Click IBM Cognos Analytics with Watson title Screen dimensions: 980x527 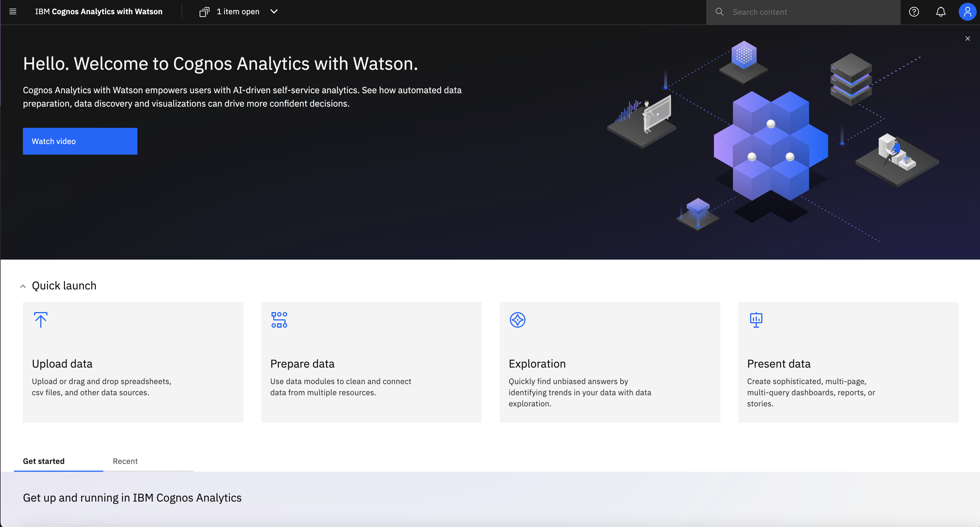coord(99,12)
